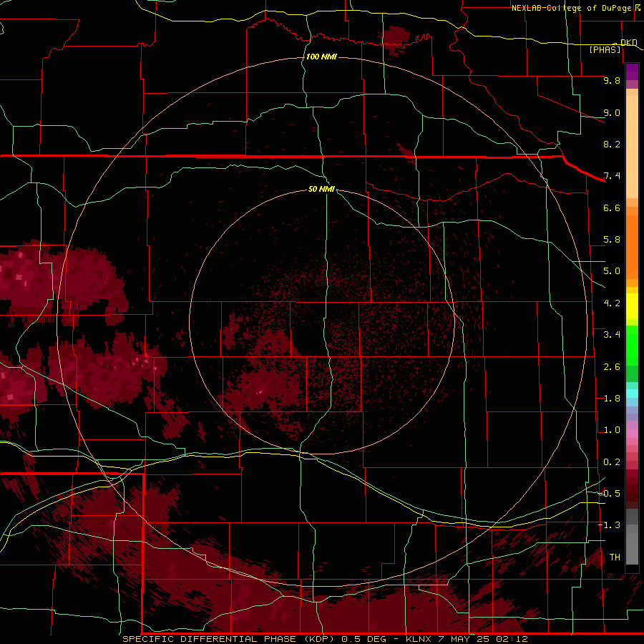Viewport: 644px width, 644px height.
Task: Pick the peach color bar segment
Action: click(x=632, y=147)
